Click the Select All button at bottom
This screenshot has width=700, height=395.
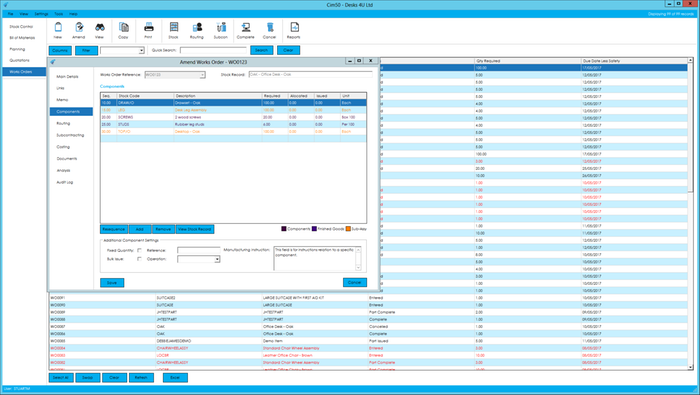pos(61,378)
